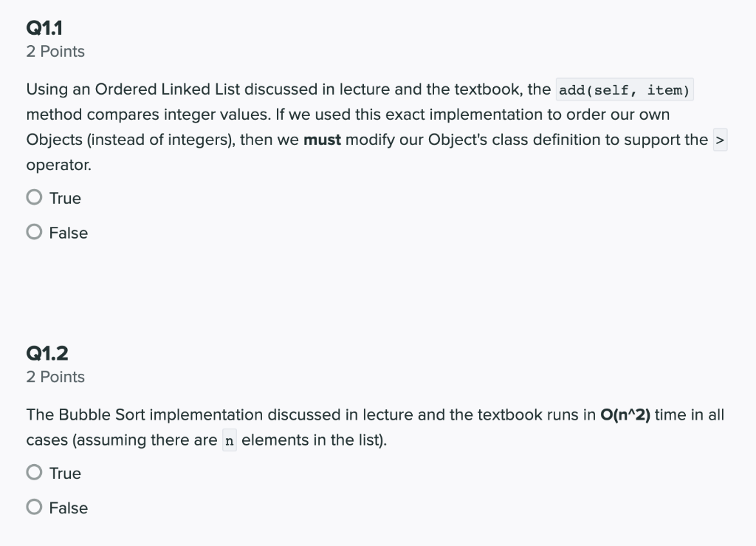Screen dimensions: 756x546
Task: Select False for question Q1.1
Action: pyautogui.click(x=33, y=232)
